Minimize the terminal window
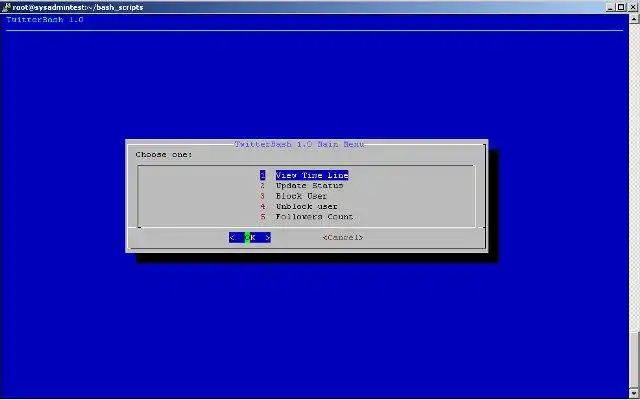 [x=610, y=7]
